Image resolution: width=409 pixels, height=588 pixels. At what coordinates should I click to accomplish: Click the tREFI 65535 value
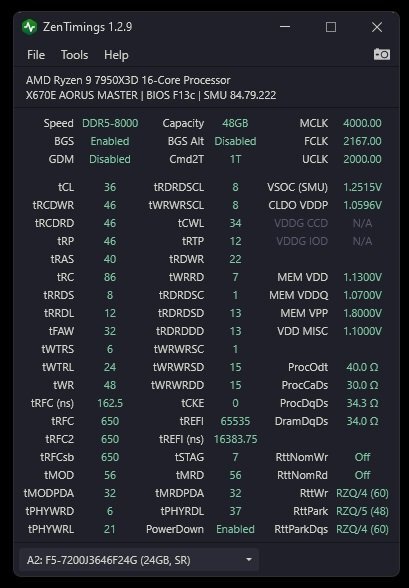[x=235, y=421]
